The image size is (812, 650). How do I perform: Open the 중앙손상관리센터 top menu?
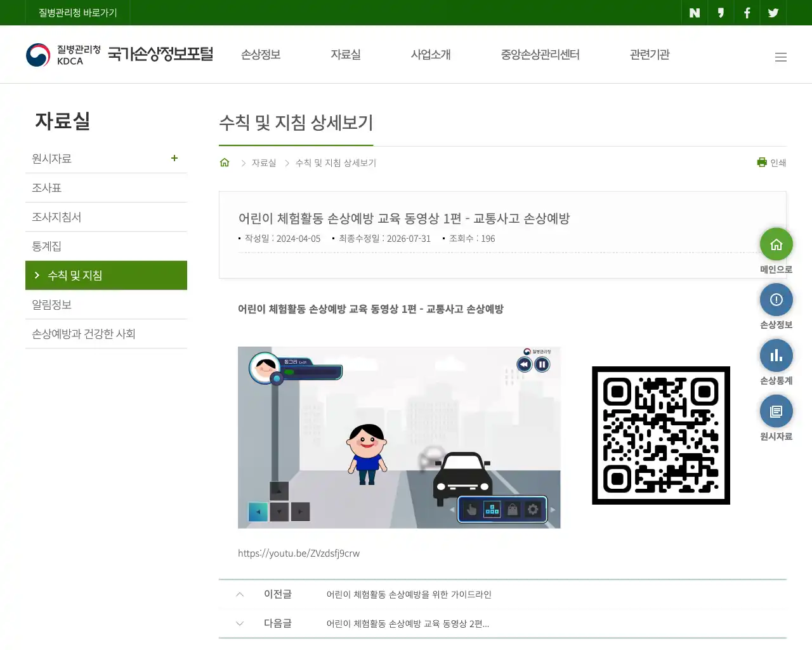(x=540, y=55)
